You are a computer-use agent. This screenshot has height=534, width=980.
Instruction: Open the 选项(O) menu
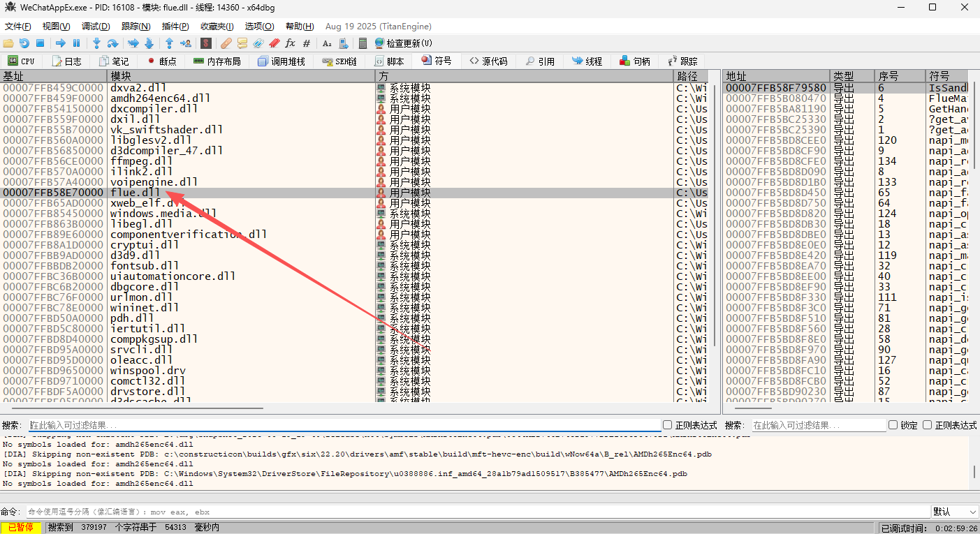(259, 27)
